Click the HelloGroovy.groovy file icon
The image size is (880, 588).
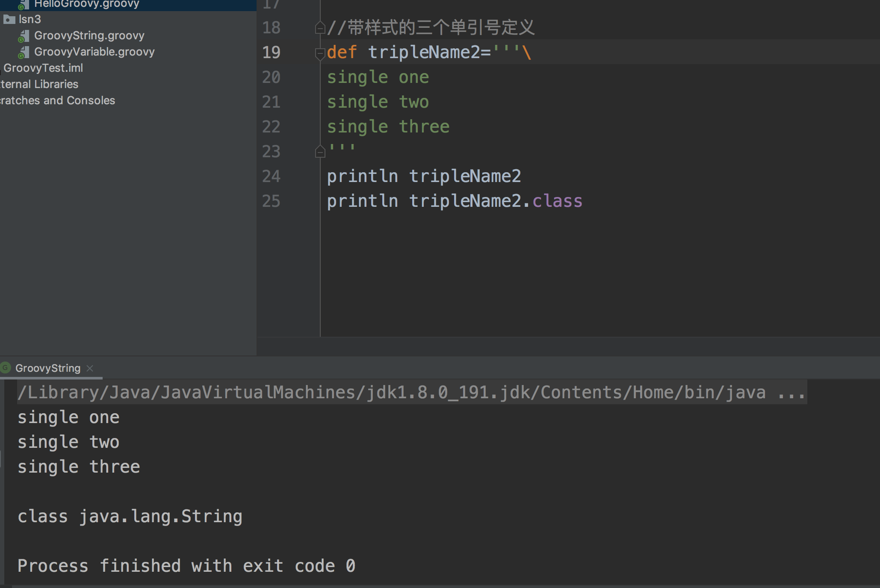coord(24,4)
